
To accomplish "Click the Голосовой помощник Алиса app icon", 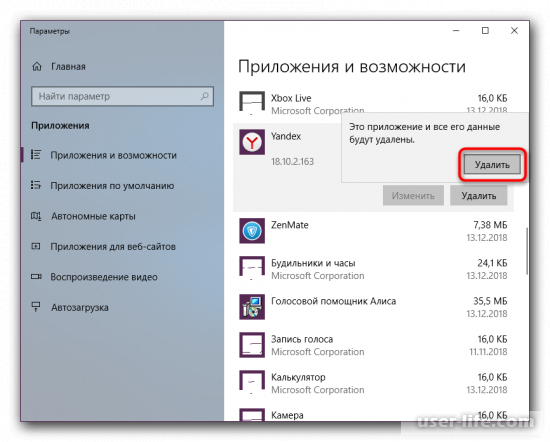I will [252, 307].
